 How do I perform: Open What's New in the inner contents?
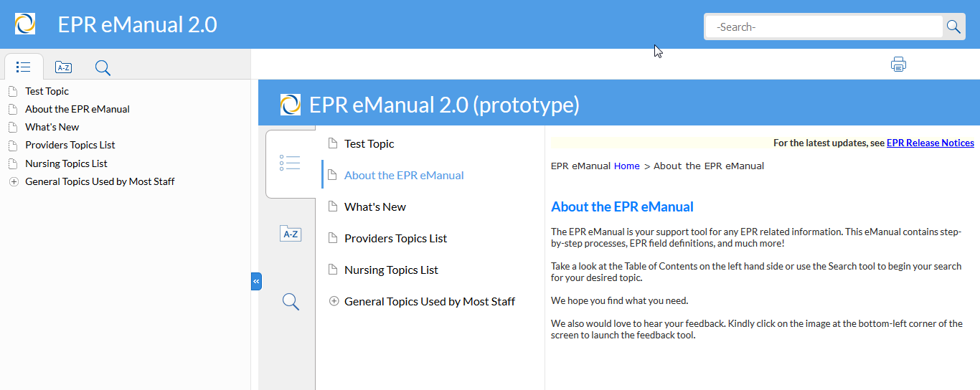pos(375,206)
